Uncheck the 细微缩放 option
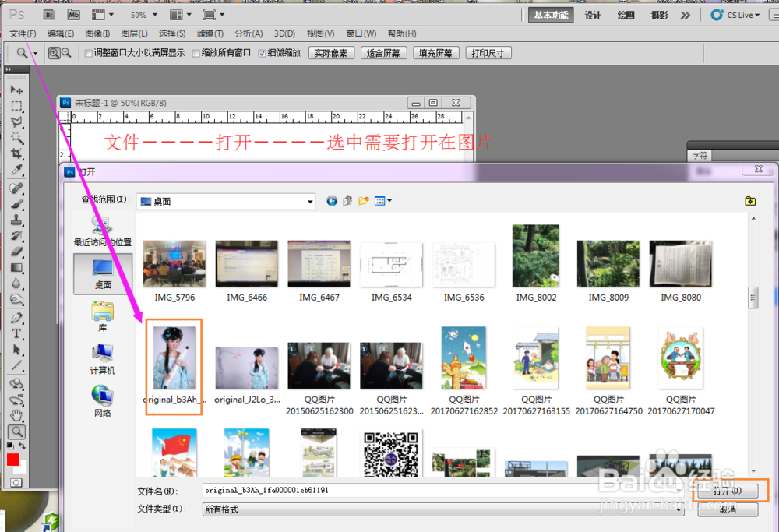The height and width of the screenshot is (532, 779). pos(263,53)
